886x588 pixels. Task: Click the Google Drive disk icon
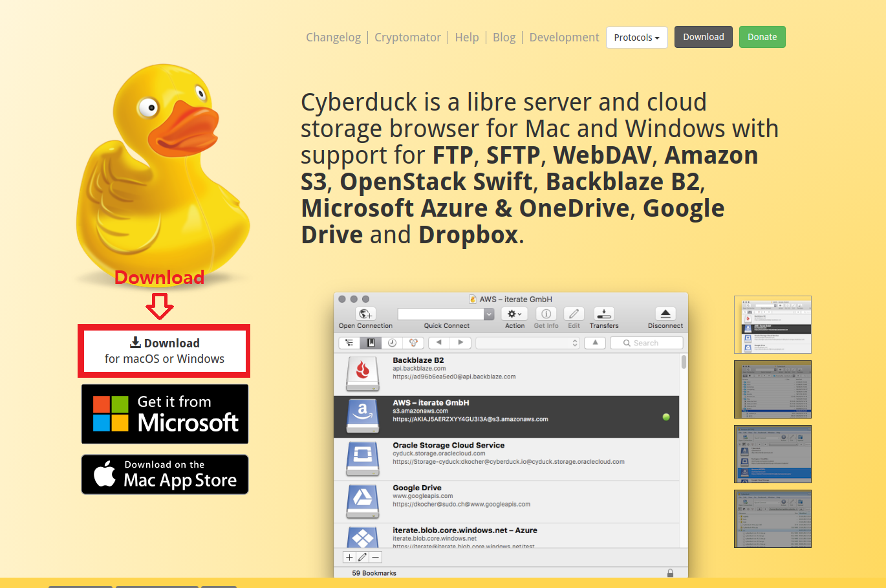click(x=363, y=501)
